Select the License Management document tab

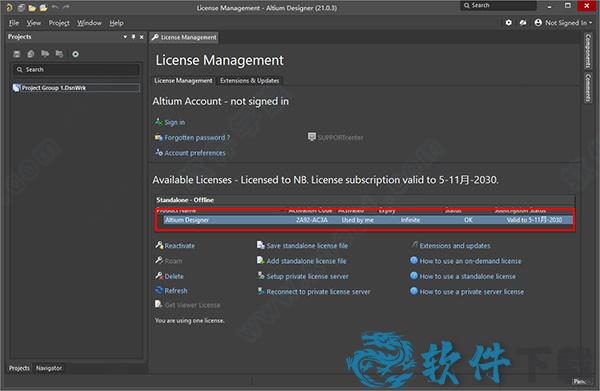pyautogui.click(x=184, y=37)
